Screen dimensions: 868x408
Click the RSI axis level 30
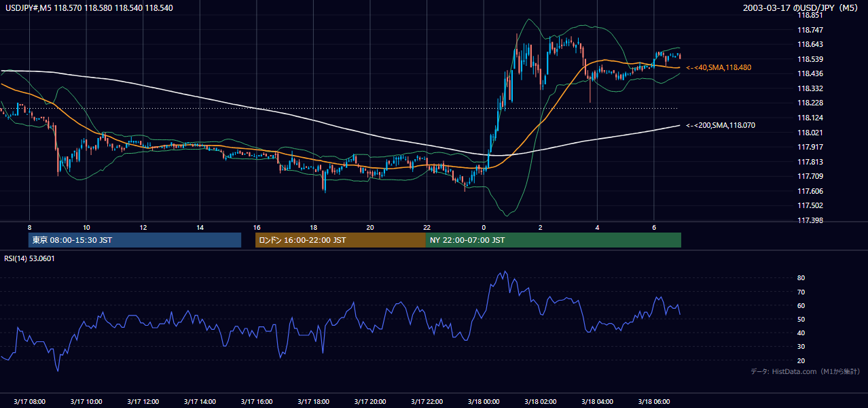[x=801, y=347]
